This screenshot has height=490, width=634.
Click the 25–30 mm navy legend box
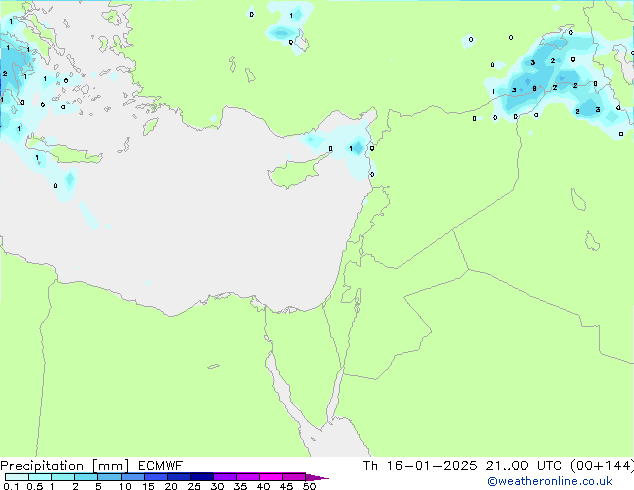202,477
